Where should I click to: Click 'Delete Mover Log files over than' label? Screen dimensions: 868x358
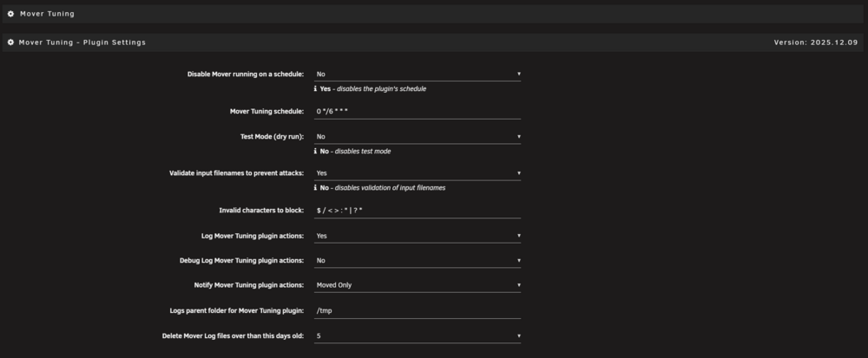233,336
